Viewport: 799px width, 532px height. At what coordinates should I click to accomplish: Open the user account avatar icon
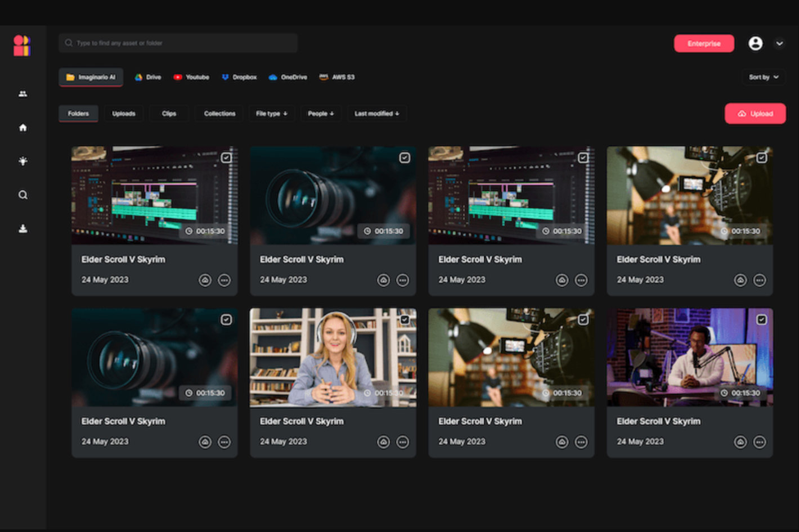(x=755, y=43)
